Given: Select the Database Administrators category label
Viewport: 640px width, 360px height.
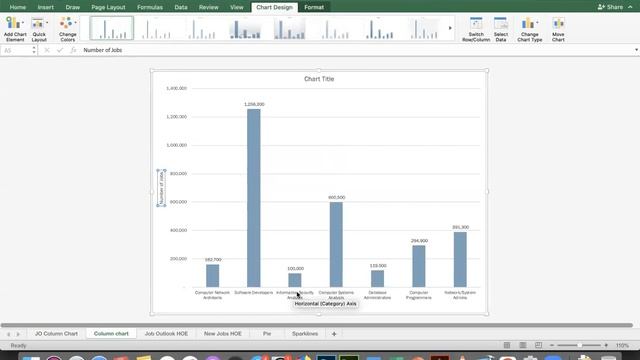Looking at the screenshot, I should click(x=377, y=295).
